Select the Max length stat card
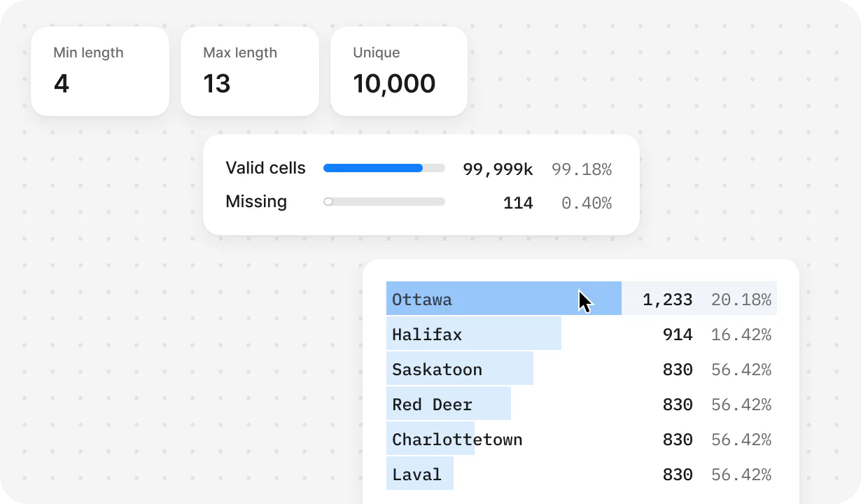This screenshot has height=504, width=861. [x=249, y=71]
